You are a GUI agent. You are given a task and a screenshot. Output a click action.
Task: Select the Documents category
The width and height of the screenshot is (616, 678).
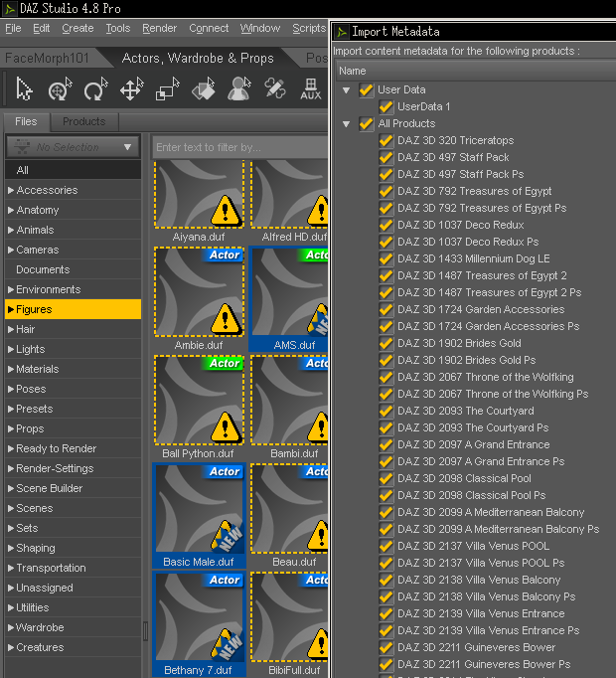(x=73, y=269)
